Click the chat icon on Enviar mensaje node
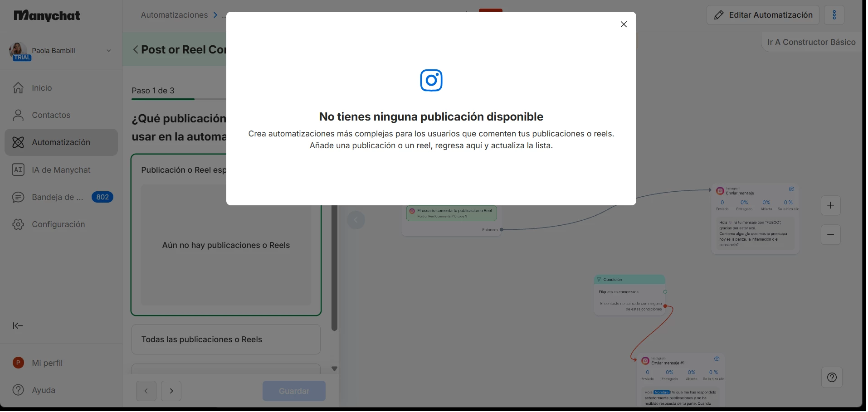The height and width of the screenshot is (412, 868). pyautogui.click(x=791, y=189)
